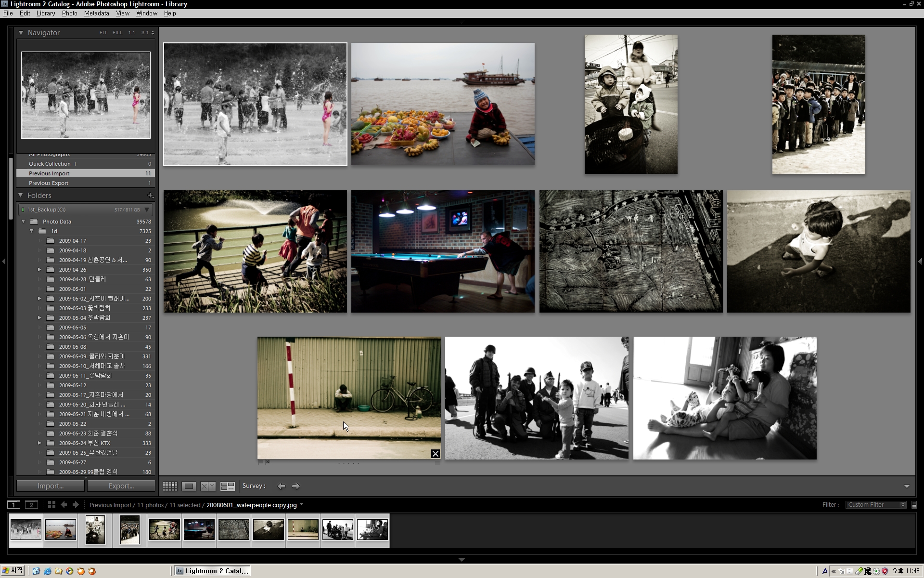Screen dimensions: 924x578
Task: Click the Navigator preview image
Action: [x=86, y=95]
